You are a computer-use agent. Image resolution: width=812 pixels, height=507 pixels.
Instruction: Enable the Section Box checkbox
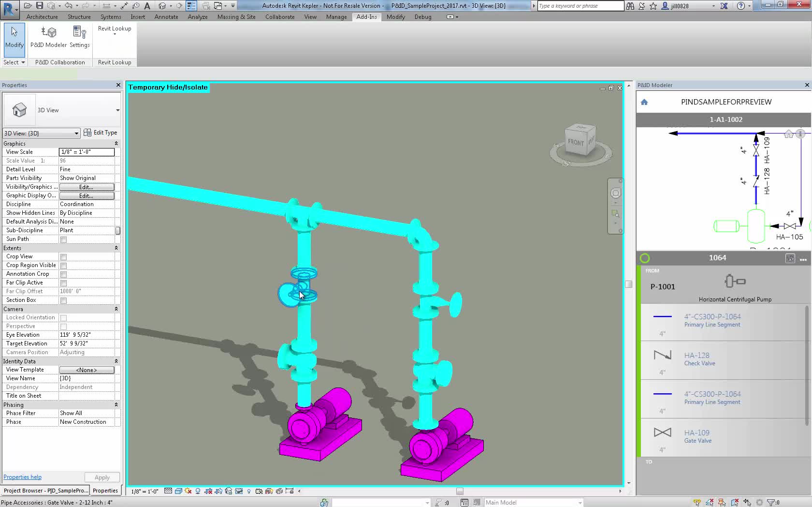63,300
